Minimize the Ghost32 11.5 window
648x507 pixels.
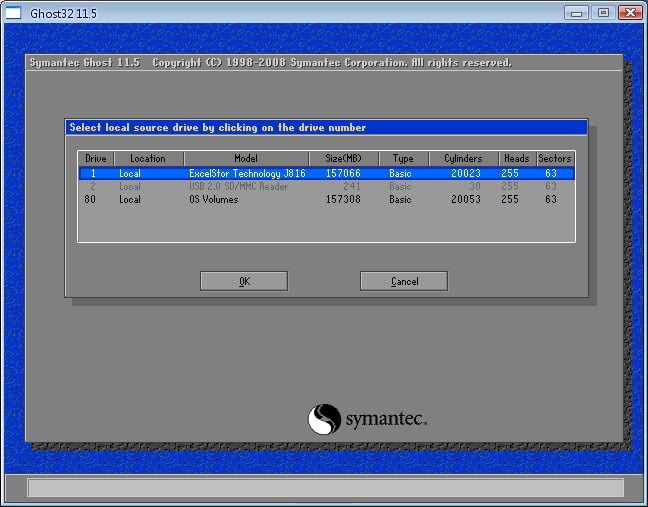[x=576, y=13]
